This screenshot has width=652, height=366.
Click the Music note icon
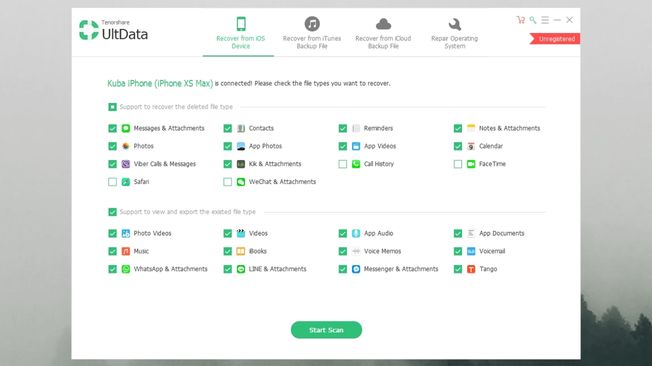coord(126,251)
